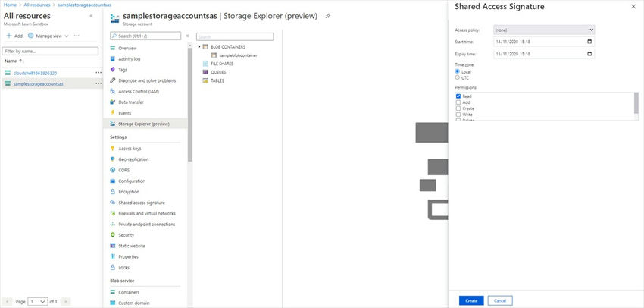
Task: Open the Manage view dropdown
Action: 48,36
